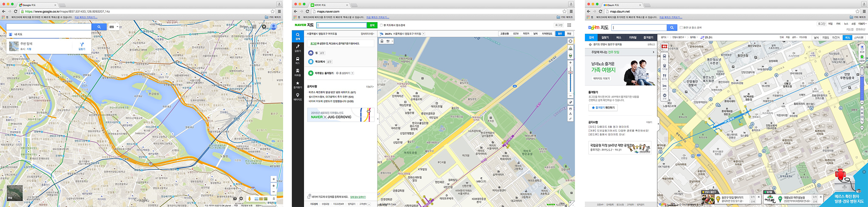Click 로그인 button in Naver Map header
Image resolution: width=868 pixels, height=207 pixels.
point(558,25)
